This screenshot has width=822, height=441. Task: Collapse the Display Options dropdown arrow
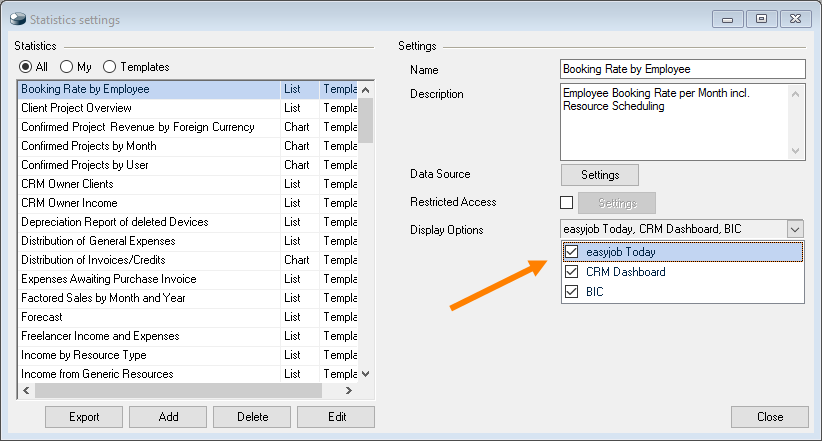tap(795, 230)
